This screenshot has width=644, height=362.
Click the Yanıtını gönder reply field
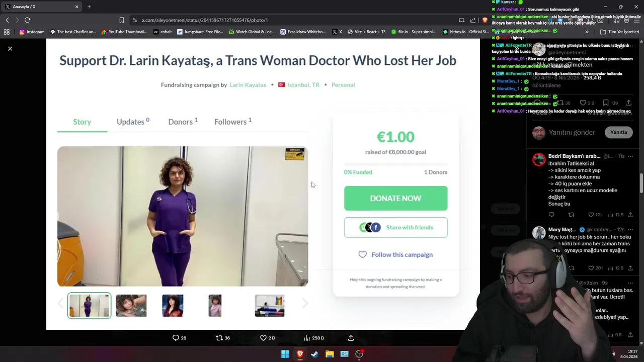(x=572, y=132)
